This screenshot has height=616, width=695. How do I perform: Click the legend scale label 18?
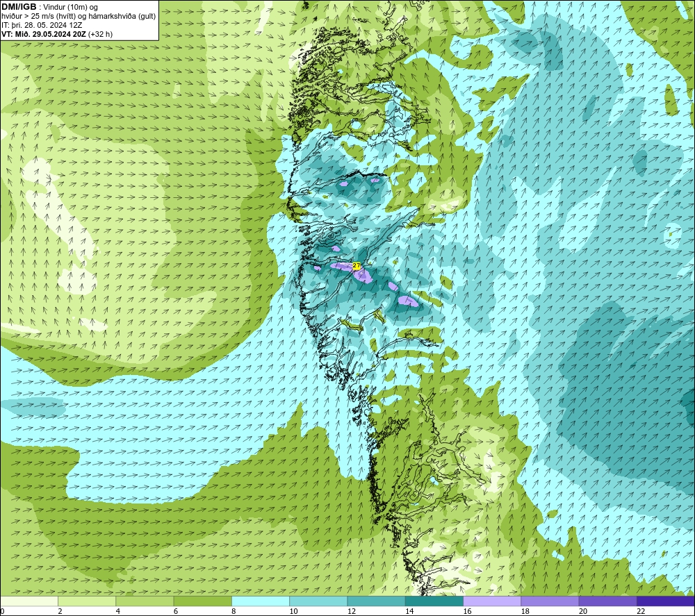[525, 611]
